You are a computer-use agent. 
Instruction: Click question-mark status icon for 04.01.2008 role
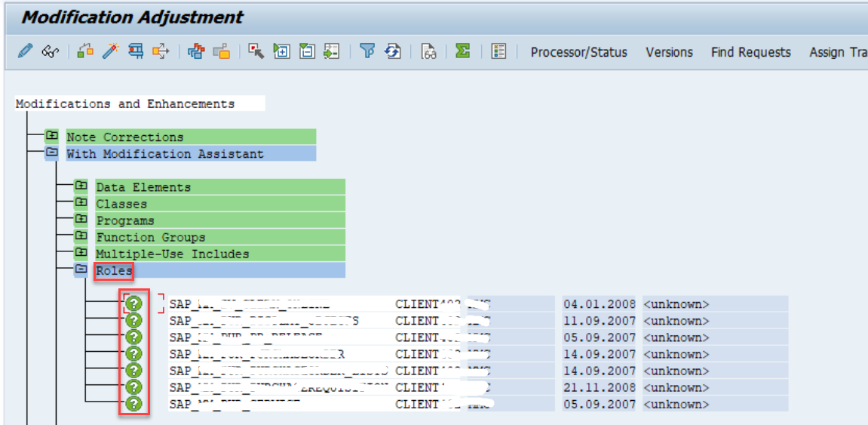point(133,303)
